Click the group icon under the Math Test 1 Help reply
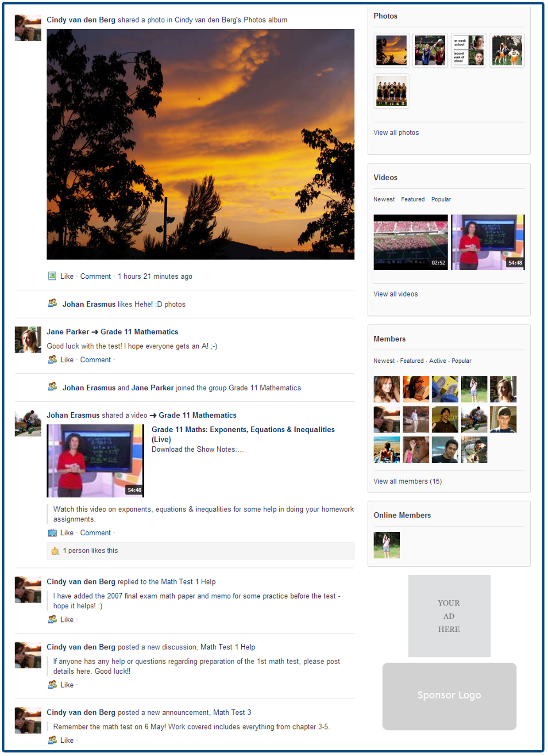548x756 pixels. [x=52, y=619]
